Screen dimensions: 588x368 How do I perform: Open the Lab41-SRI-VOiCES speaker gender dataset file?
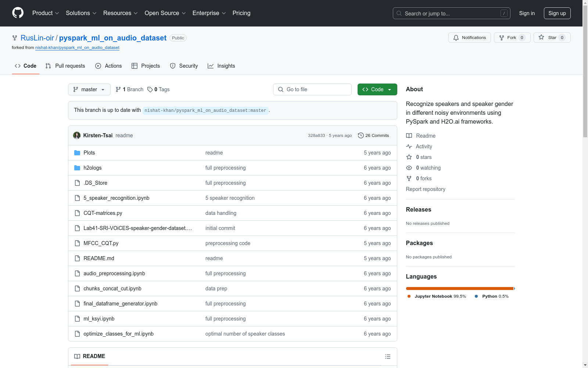tap(138, 228)
